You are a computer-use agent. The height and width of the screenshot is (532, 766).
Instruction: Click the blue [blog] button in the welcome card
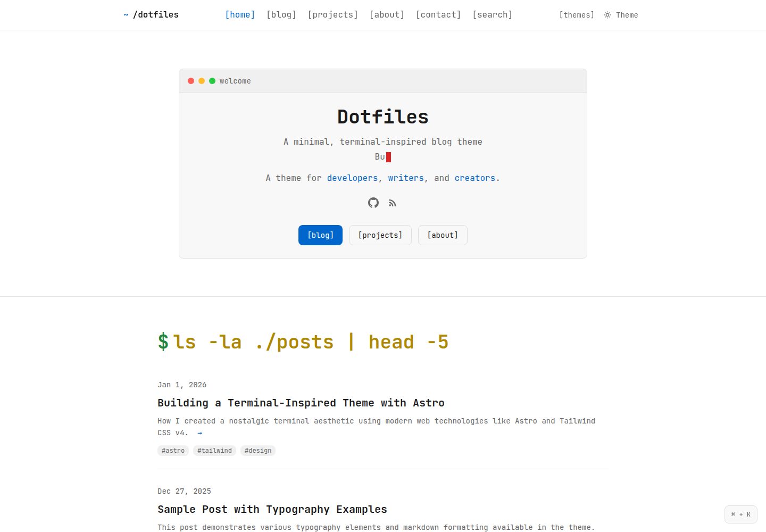[x=320, y=235]
